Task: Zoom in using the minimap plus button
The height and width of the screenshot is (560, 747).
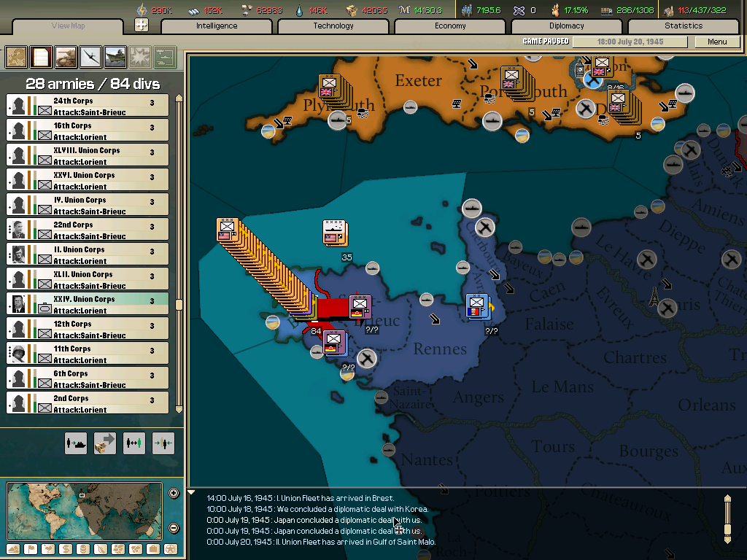Action: tap(174, 494)
